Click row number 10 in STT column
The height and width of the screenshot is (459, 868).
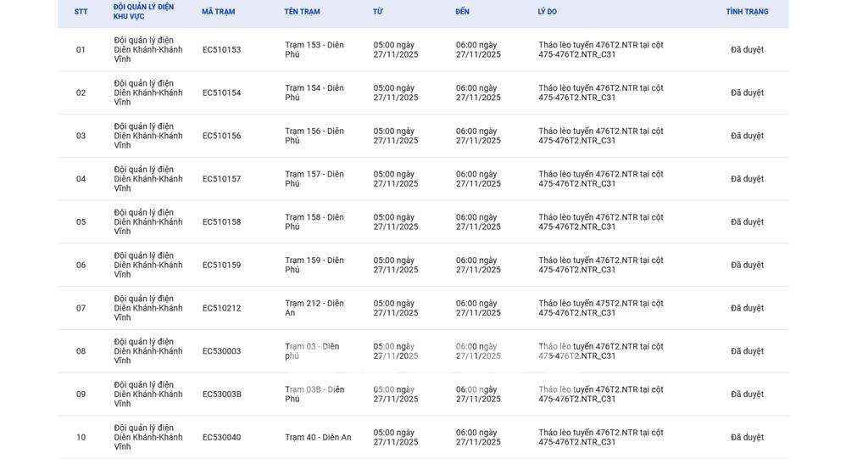coord(81,438)
